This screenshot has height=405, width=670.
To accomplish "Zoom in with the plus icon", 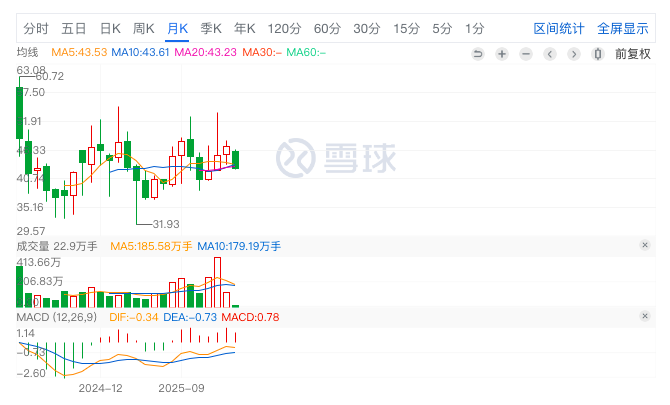I will (502, 54).
